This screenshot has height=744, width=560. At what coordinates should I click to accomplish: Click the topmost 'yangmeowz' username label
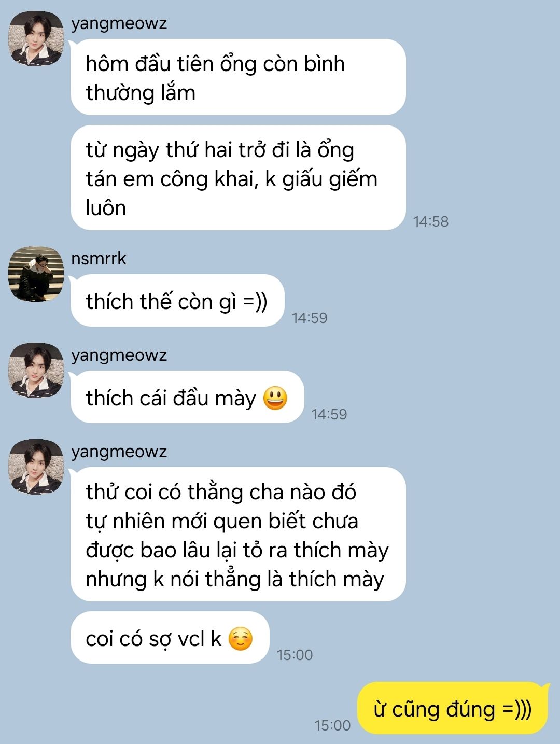(119, 23)
